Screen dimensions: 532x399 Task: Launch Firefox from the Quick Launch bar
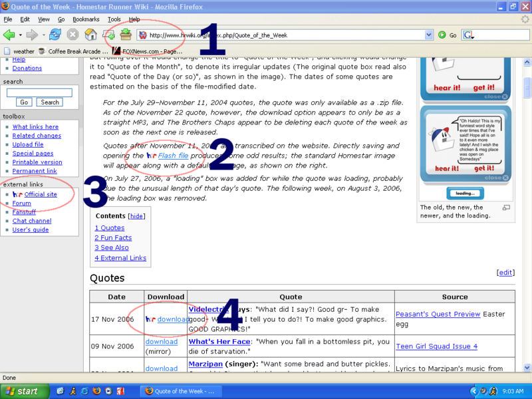pos(96,391)
